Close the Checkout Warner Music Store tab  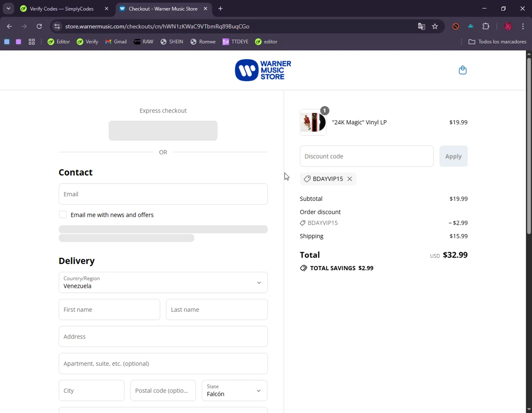click(205, 9)
